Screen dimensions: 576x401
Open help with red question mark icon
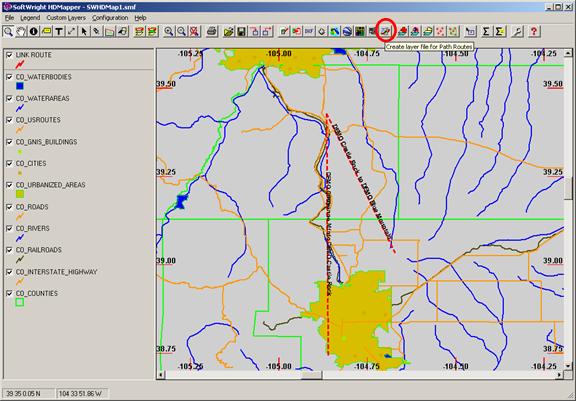[x=534, y=32]
